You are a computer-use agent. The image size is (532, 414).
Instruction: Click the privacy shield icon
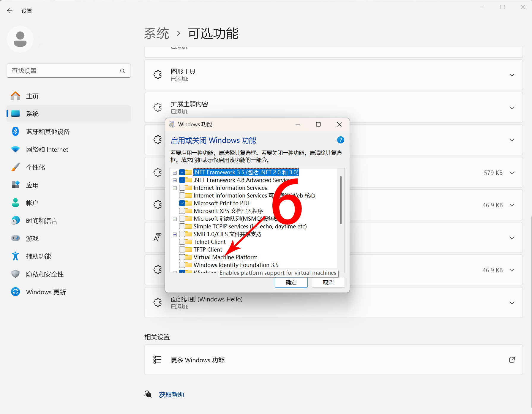click(x=15, y=274)
